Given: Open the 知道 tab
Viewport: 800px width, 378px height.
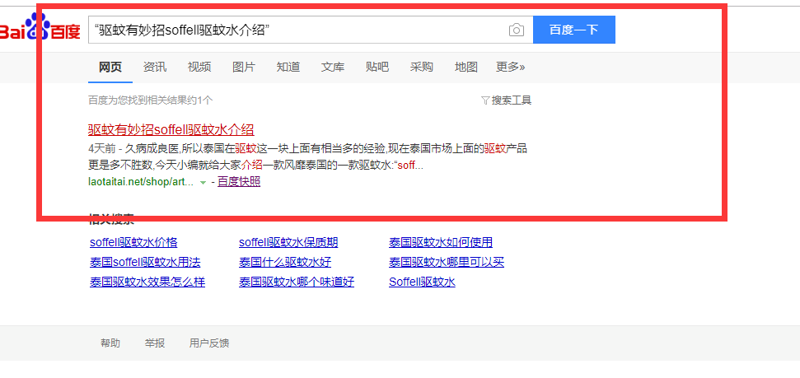Looking at the screenshot, I should (288, 67).
